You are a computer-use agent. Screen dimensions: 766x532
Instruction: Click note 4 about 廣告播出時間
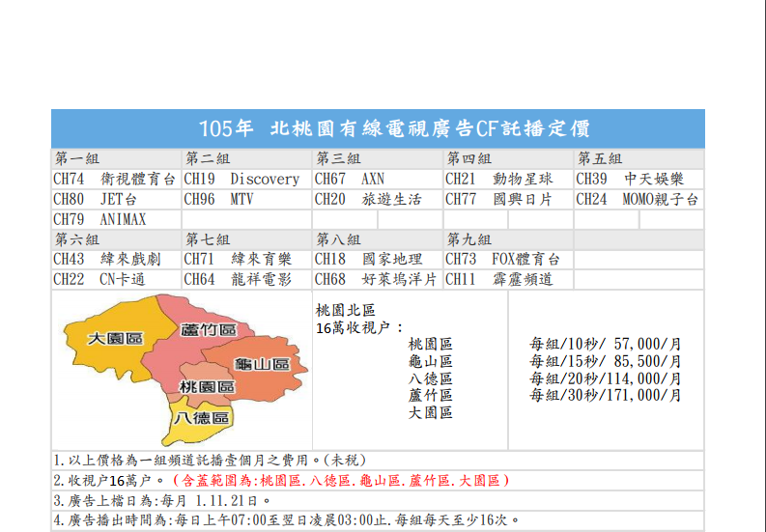[x=286, y=520]
